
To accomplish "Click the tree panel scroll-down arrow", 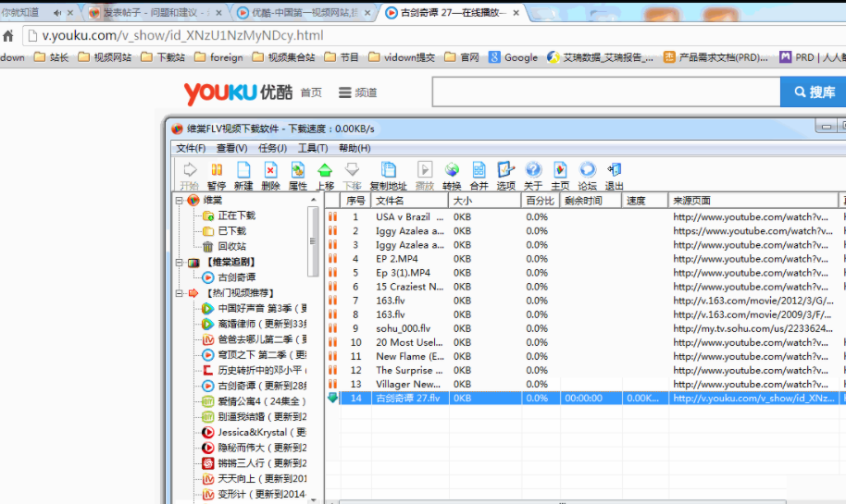I will [313, 499].
